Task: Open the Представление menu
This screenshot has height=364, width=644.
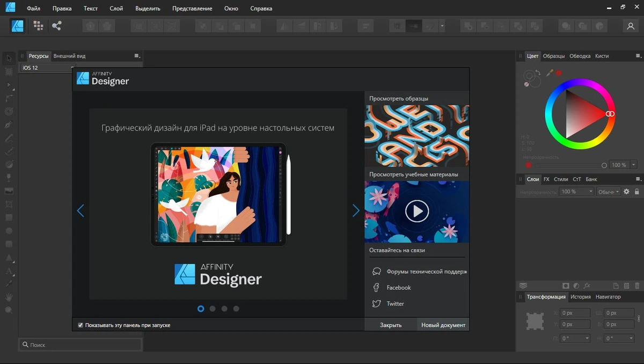Action: coord(192,9)
